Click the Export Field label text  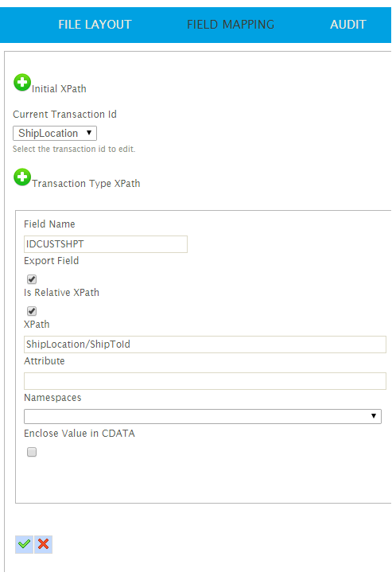51,261
